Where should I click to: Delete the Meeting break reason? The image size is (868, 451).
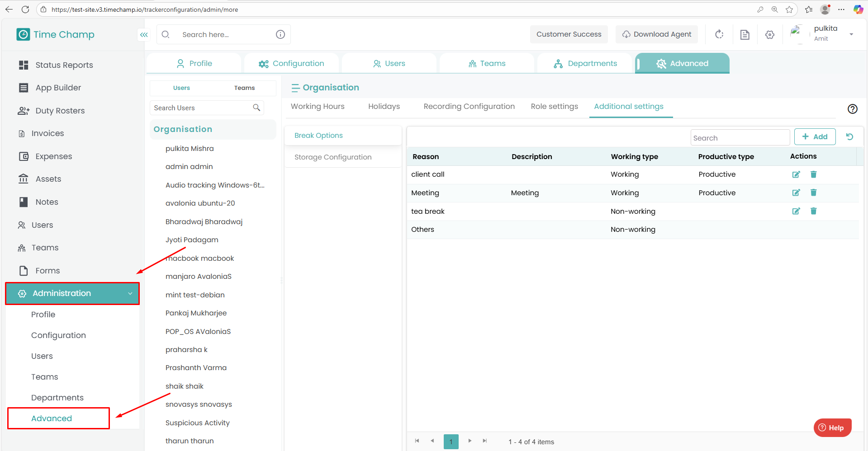(813, 193)
